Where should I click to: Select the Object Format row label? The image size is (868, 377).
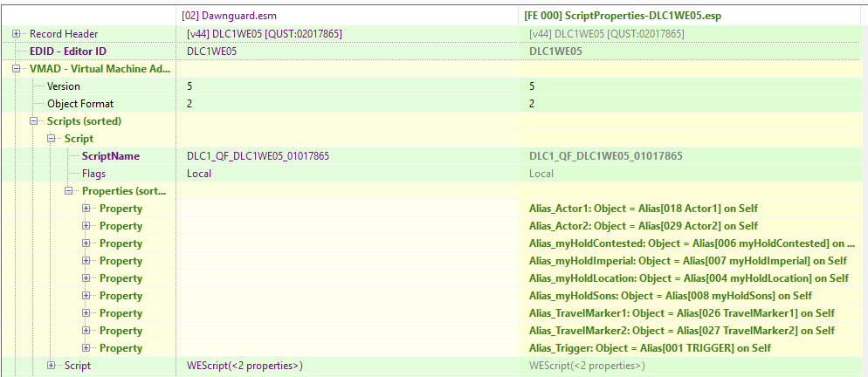80,104
